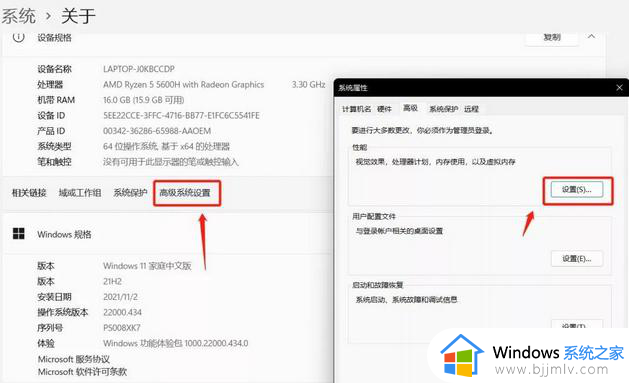
Task: Click the Windows logo beside Windows 规格
Action: (x=18, y=233)
